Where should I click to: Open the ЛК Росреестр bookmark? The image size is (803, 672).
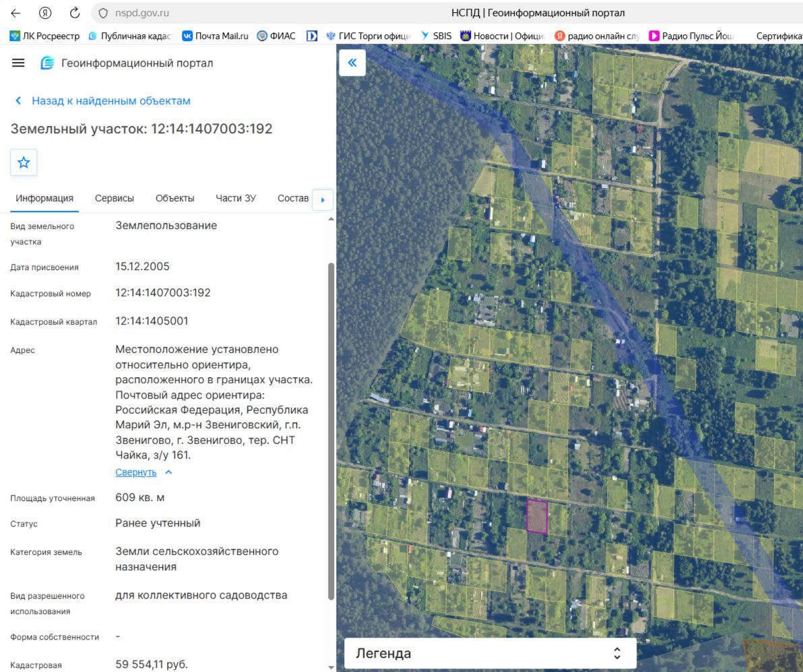point(45,36)
